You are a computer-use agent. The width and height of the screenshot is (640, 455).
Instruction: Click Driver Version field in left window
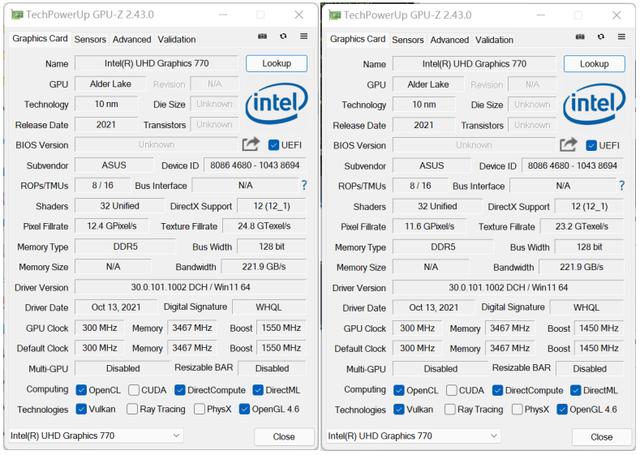coord(191,287)
